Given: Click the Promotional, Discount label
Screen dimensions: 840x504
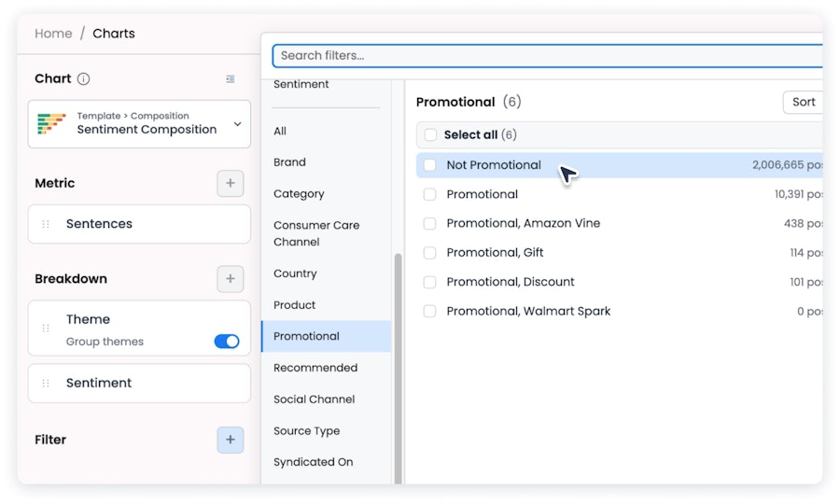Looking at the screenshot, I should click(x=510, y=282).
